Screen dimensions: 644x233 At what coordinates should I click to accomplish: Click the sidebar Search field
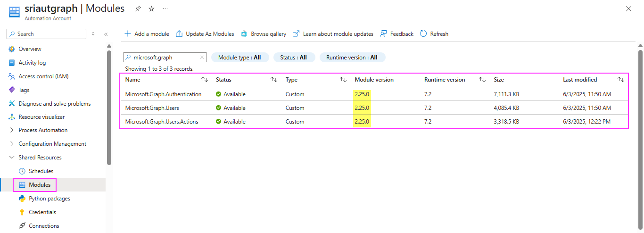[x=47, y=34]
